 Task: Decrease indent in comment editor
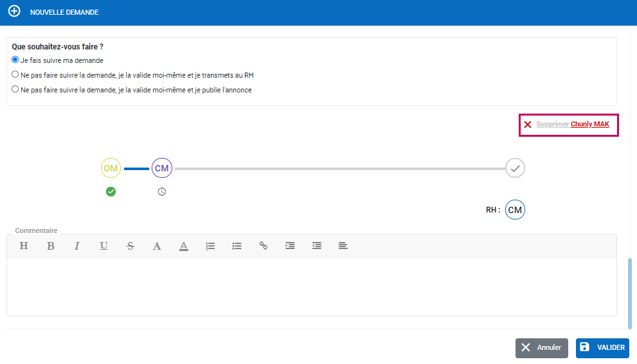click(x=316, y=246)
